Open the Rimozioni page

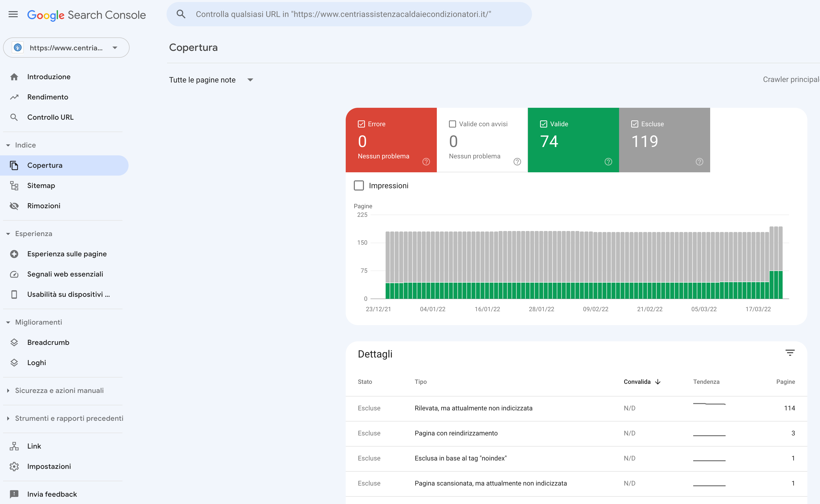[x=44, y=206]
